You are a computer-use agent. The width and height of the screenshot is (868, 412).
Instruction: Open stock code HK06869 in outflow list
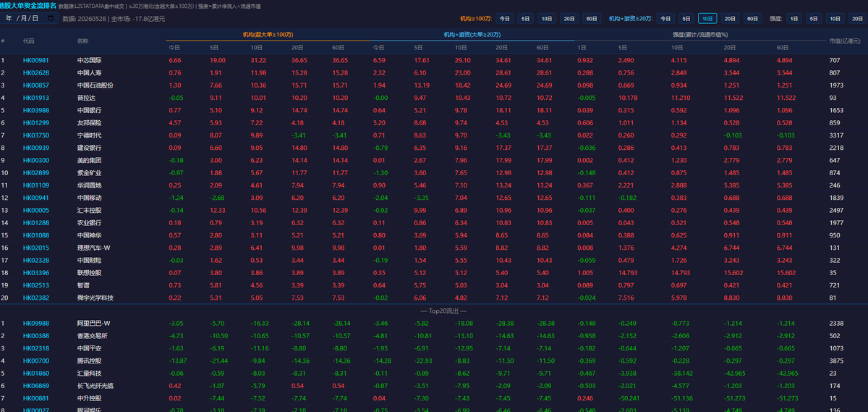click(x=36, y=385)
